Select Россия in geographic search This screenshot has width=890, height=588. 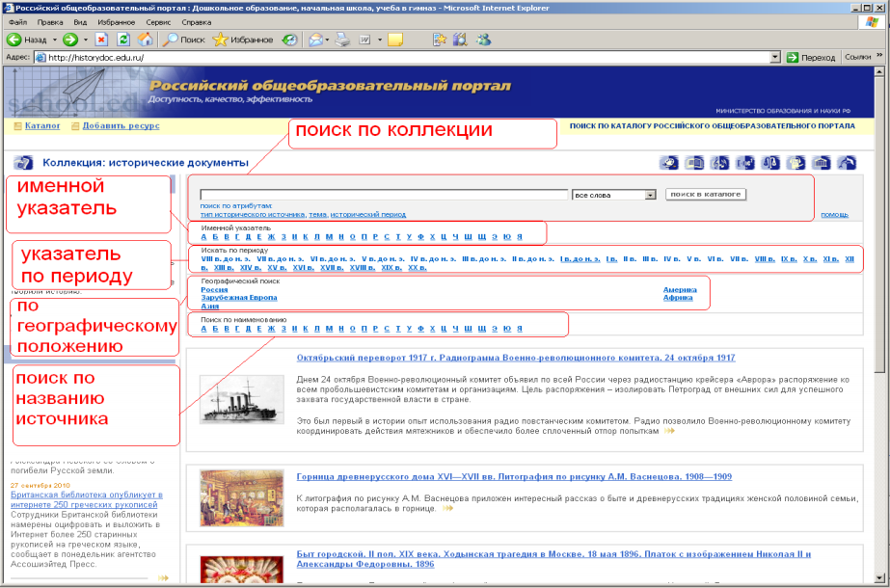click(x=214, y=289)
